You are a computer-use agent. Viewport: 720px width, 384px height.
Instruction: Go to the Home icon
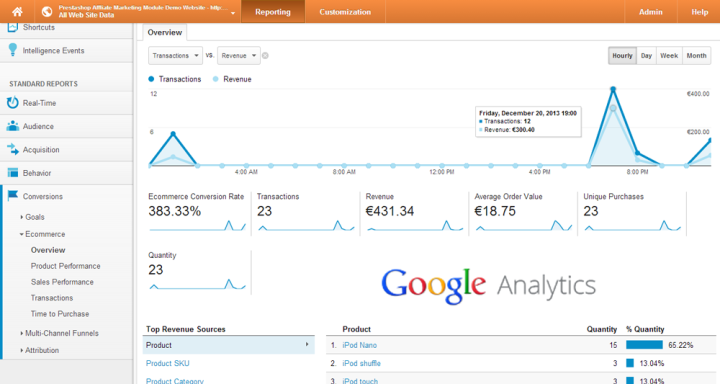tap(17, 11)
